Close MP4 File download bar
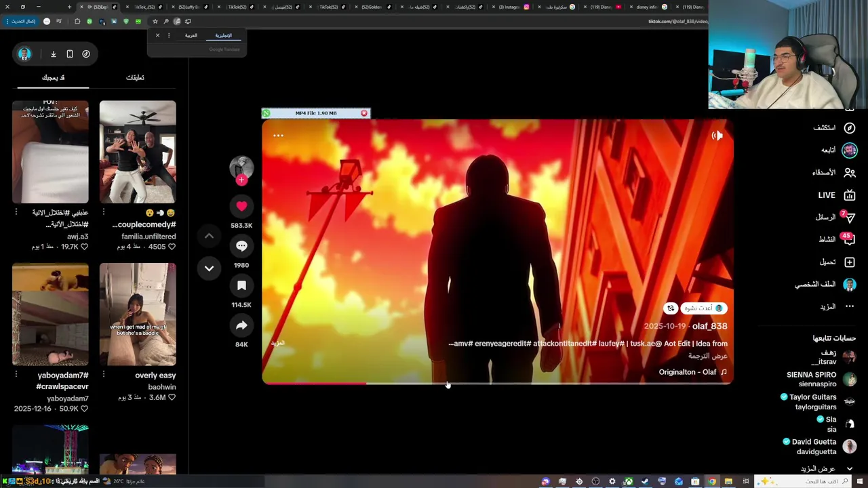Viewport: 868px width, 488px height. coord(364,113)
